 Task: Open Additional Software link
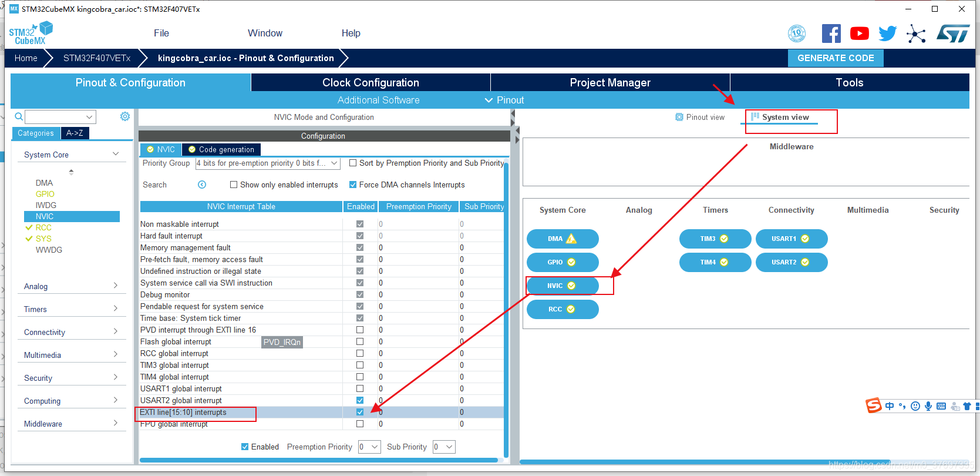pos(378,100)
